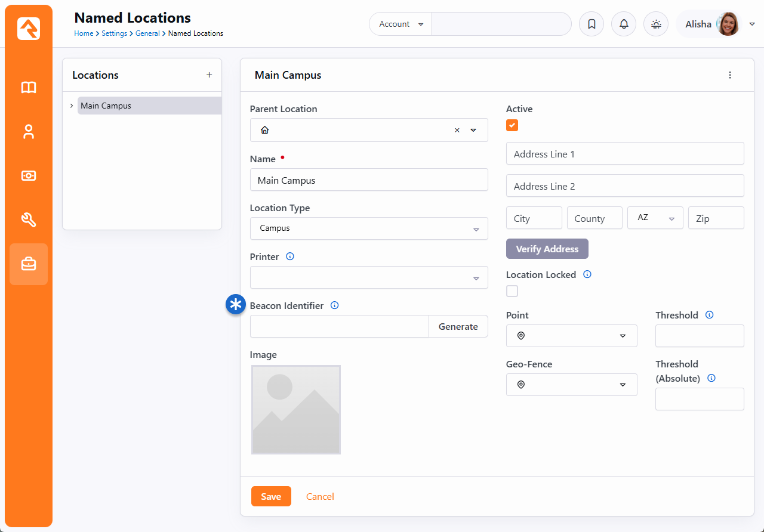Click the location image placeholder
Viewport: 764px width, 532px height.
point(296,410)
